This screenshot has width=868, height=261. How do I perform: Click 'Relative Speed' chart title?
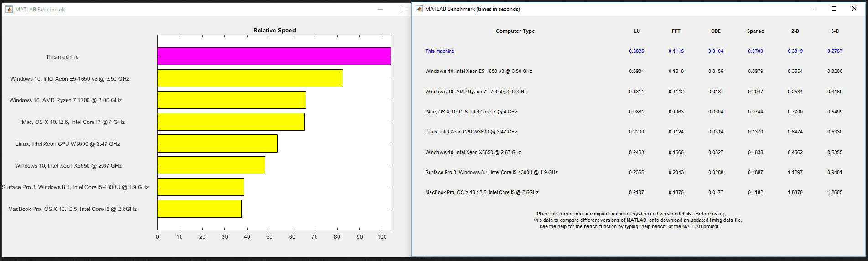275,31
